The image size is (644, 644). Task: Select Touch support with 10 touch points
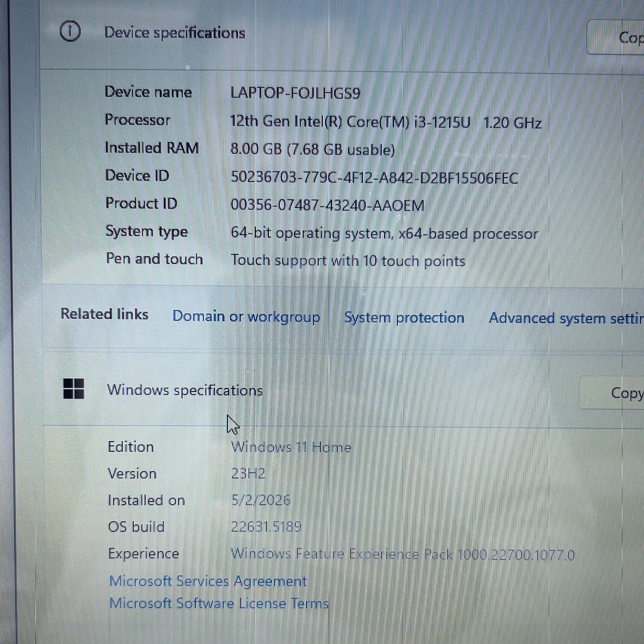click(x=348, y=261)
